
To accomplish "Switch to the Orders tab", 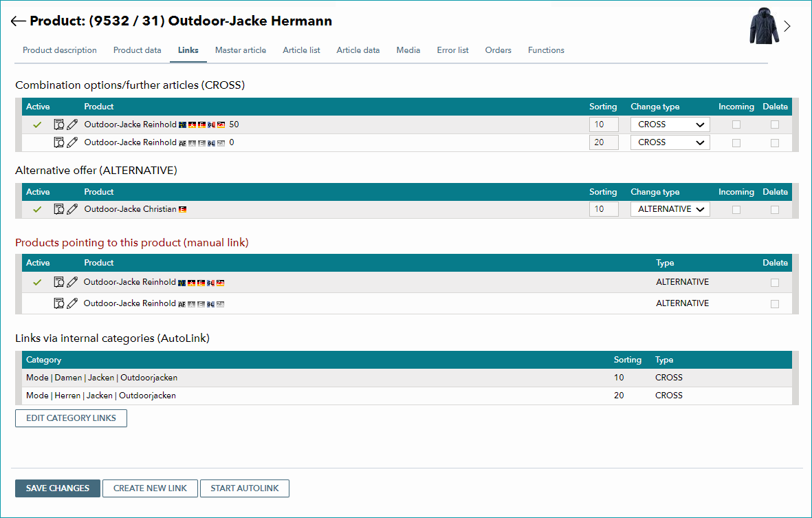I will click(x=498, y=50).
